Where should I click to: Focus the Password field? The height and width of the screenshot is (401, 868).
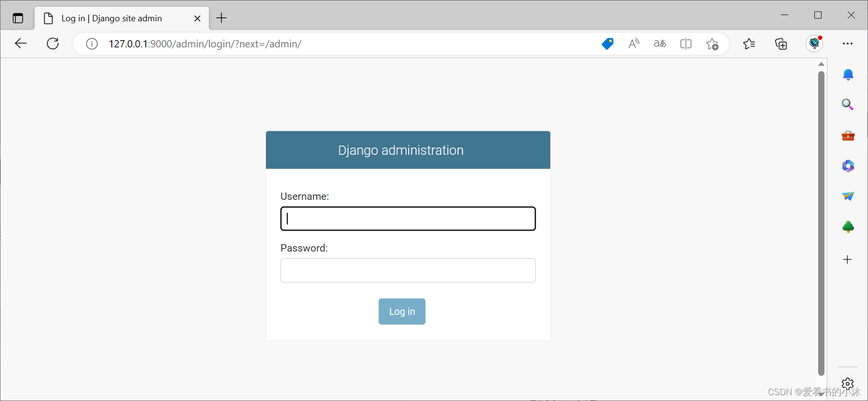point(408,270)
